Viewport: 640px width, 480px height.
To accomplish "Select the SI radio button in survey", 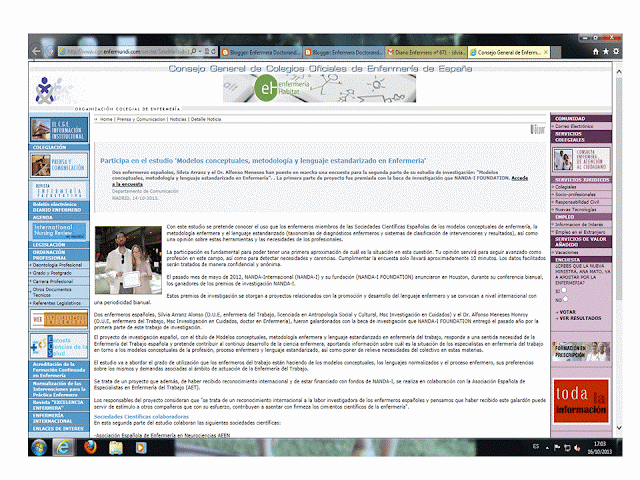I will [x=564, y=290].
